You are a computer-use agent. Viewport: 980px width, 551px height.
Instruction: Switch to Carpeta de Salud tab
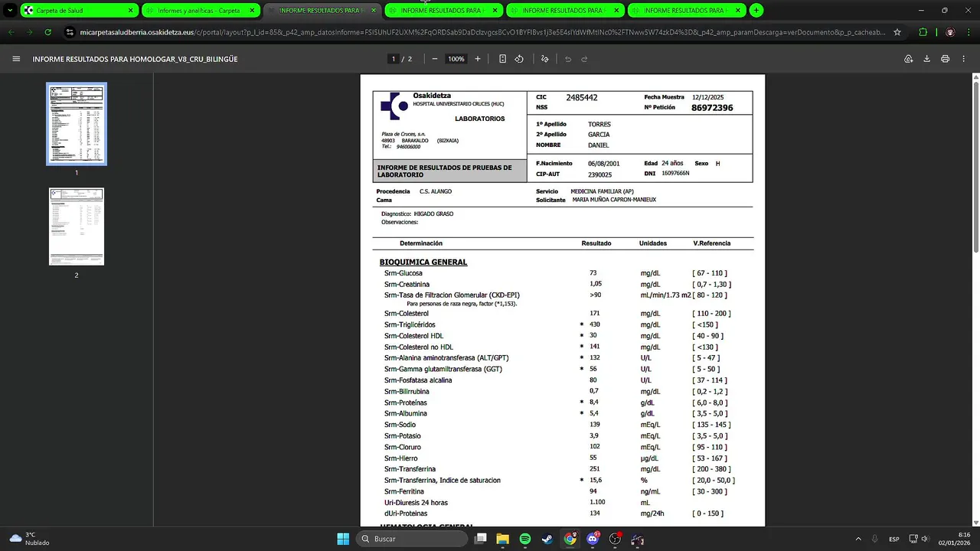78,11
